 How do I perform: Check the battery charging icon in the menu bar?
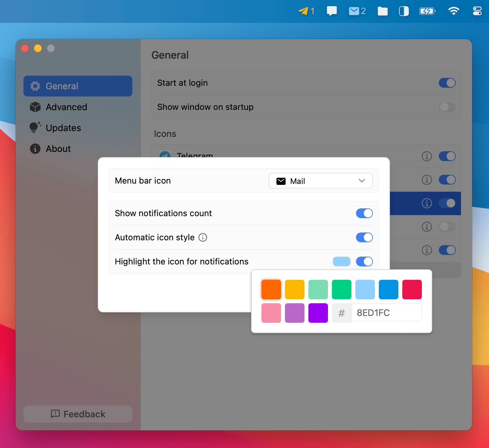(x=427, y=11)
